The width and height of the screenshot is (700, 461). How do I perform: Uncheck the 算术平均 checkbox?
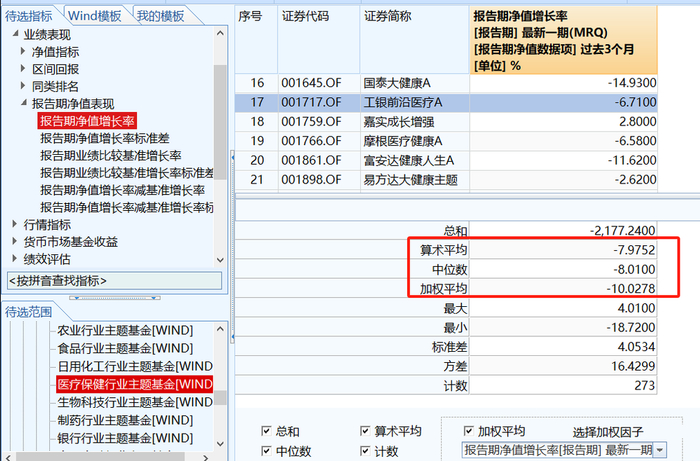click(x=365, y=431)
